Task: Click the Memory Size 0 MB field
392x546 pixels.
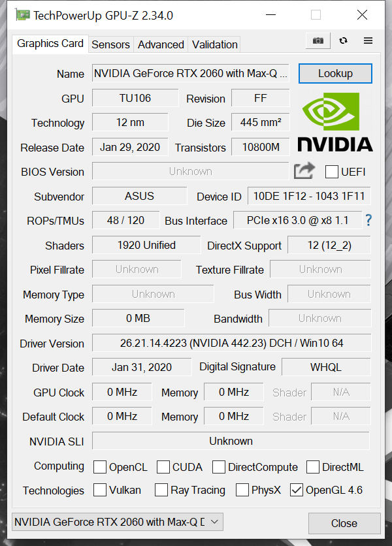Action: 139,318
